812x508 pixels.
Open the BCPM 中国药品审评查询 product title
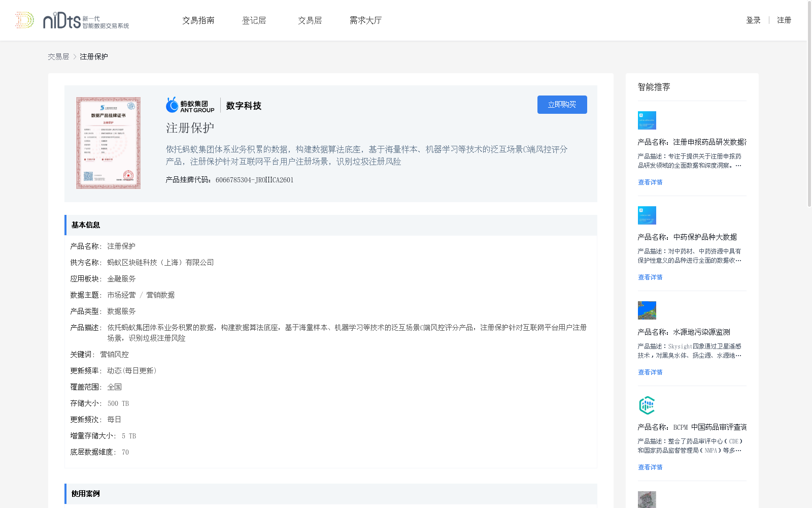tap(692, 427)
